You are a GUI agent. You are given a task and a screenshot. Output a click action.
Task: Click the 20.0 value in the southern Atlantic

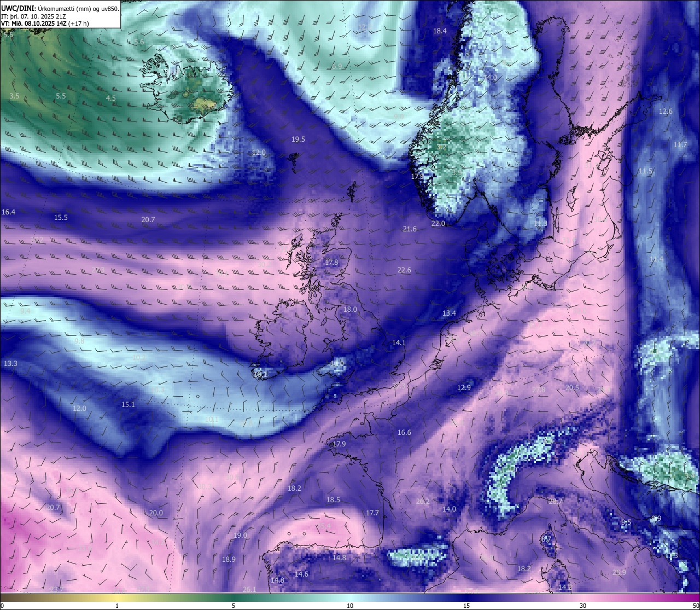click(x=156, y=513)
